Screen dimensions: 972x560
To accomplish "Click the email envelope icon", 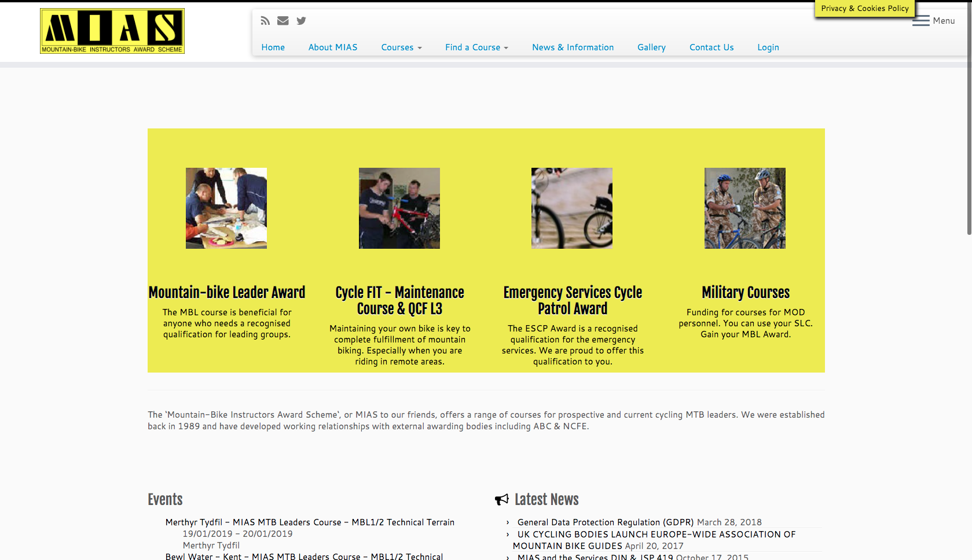I will [x=283, y=21].
